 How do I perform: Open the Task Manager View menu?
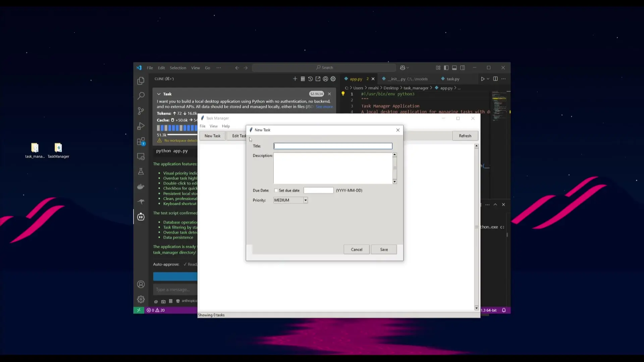[x=214, y=126]
